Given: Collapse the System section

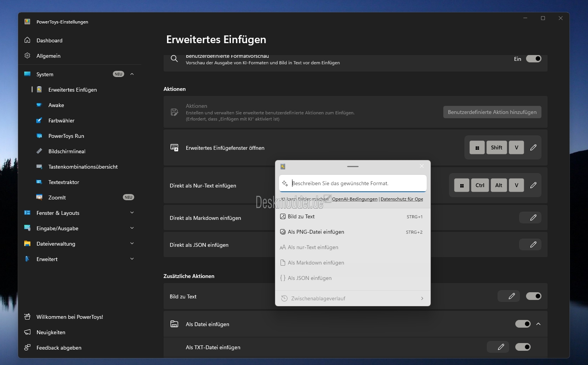Looking at the screenshot, I should tap(132, 74).
